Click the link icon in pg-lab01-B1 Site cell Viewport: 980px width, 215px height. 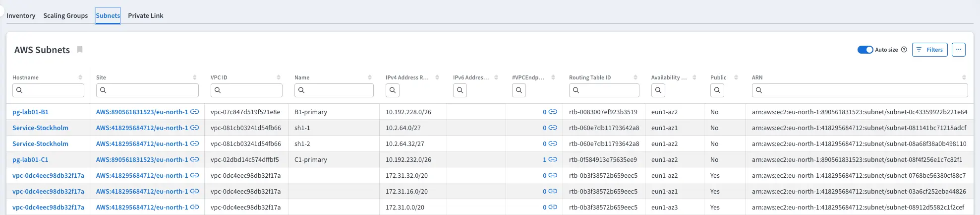point(195,112)
